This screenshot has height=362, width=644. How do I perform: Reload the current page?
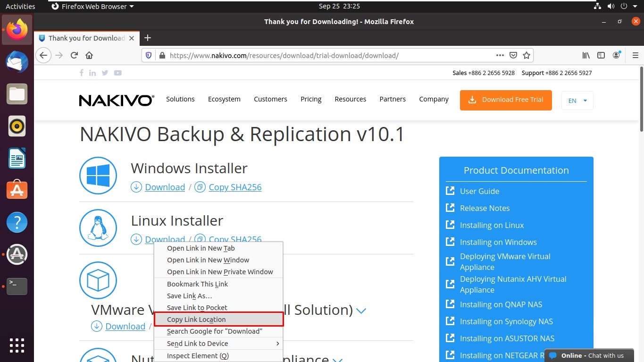[x=74, y=55]
